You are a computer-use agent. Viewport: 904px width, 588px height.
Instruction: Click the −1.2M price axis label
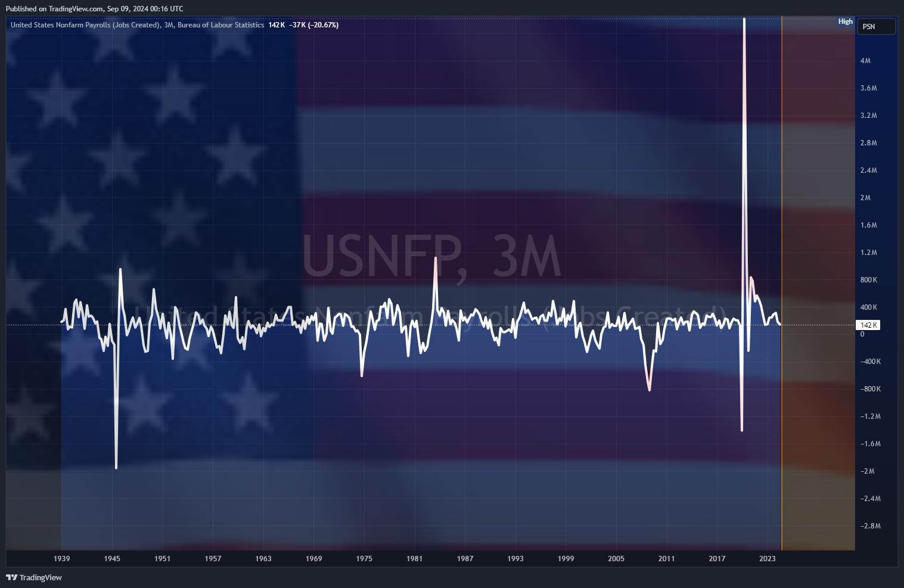(870, 416)
